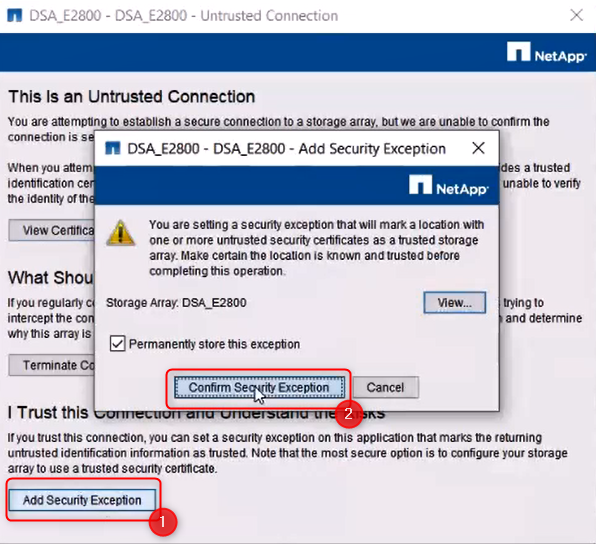This screenshot has width=596, height=544.
Task: Click the Storage Array: DSA_E2800 label
Action: coord(176,303)
